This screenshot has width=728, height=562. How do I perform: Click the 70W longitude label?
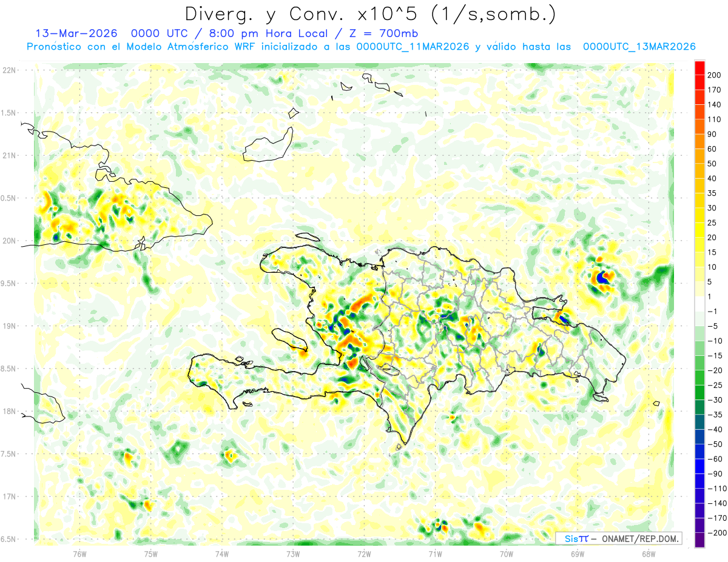[x=507, y=554]
